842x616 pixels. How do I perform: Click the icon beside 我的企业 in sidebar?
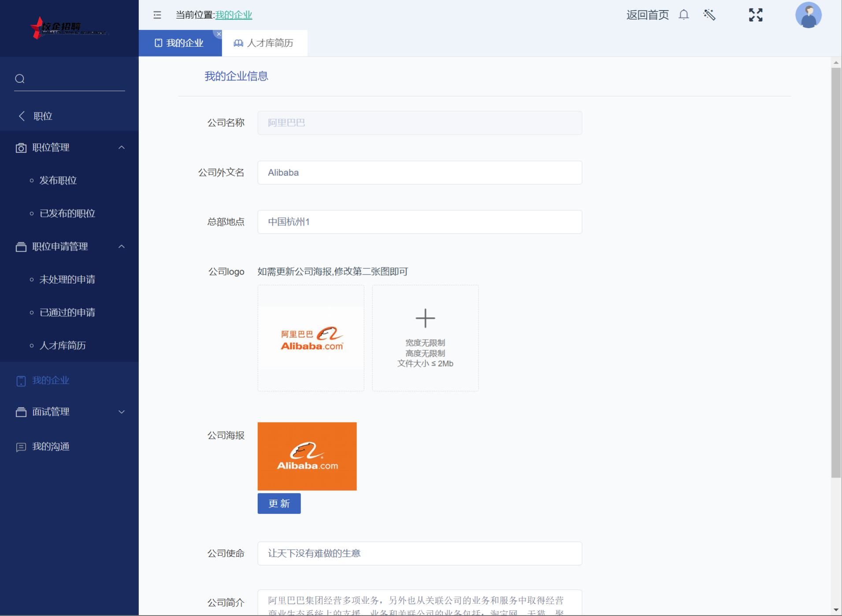pyautogui.click(x=21, y=381)
